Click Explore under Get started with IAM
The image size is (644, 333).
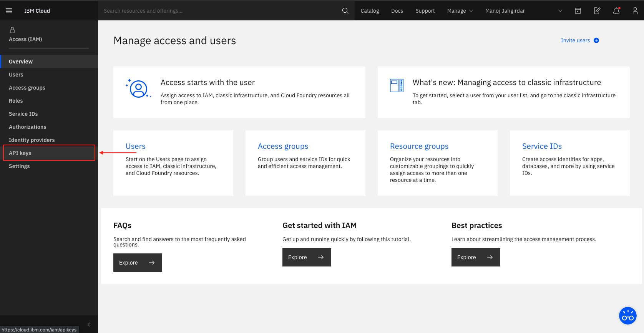click(x=307, y=257)
